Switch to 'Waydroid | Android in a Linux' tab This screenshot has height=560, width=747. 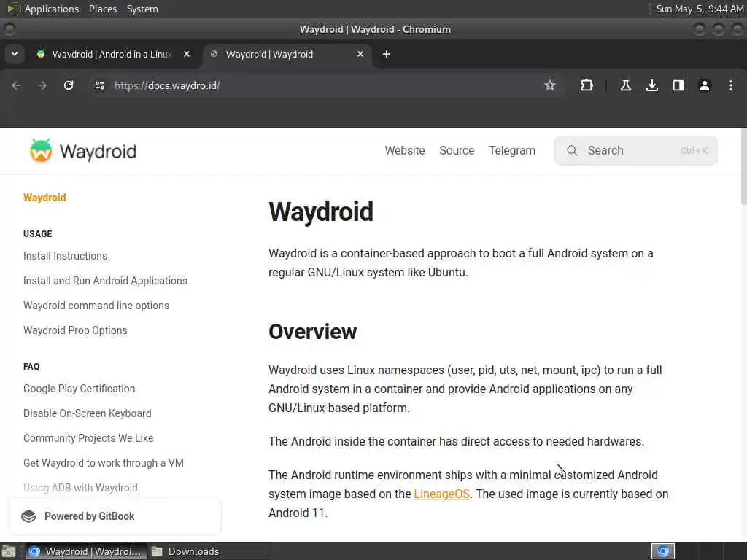click(112, 54)
